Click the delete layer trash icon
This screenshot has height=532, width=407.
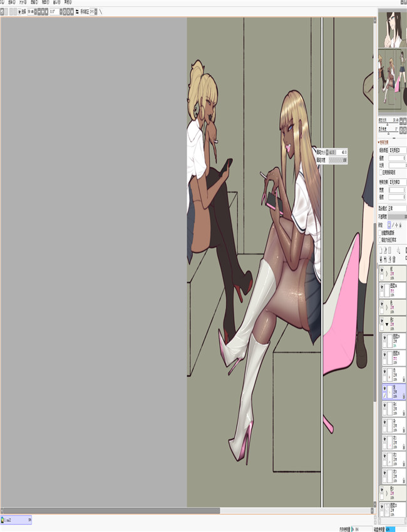coord(394,258)
